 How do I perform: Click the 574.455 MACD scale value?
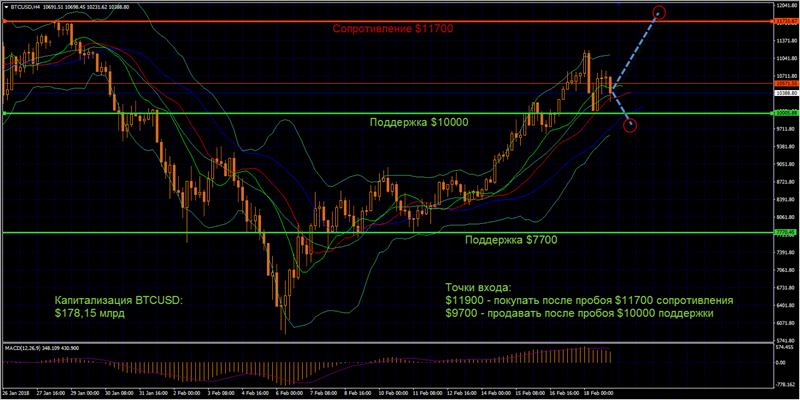[x=787, y=346]
